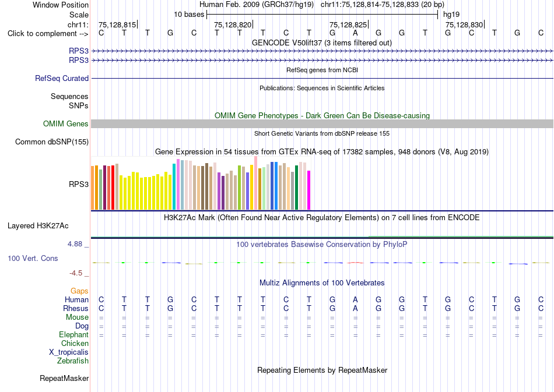The image size is (554, 392).
Task: Select the Dog species label
Action: (x=82, y=326)
